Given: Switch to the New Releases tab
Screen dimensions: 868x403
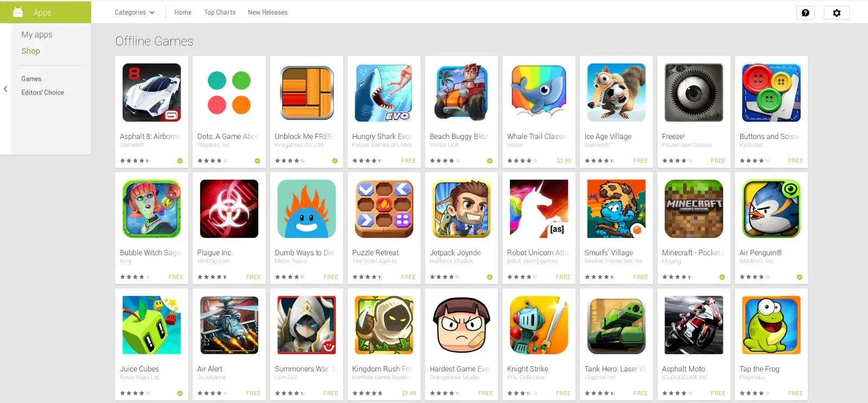Looking at the screenshot, I should (267, 12).
